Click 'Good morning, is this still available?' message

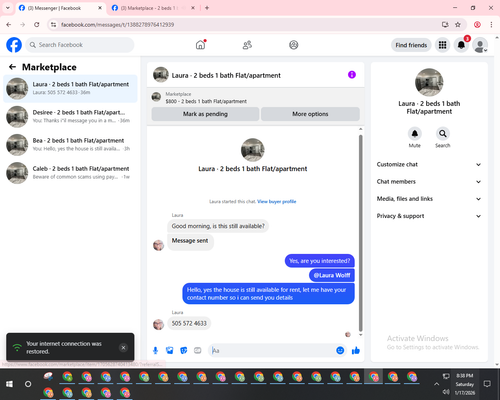pos(218,226)
